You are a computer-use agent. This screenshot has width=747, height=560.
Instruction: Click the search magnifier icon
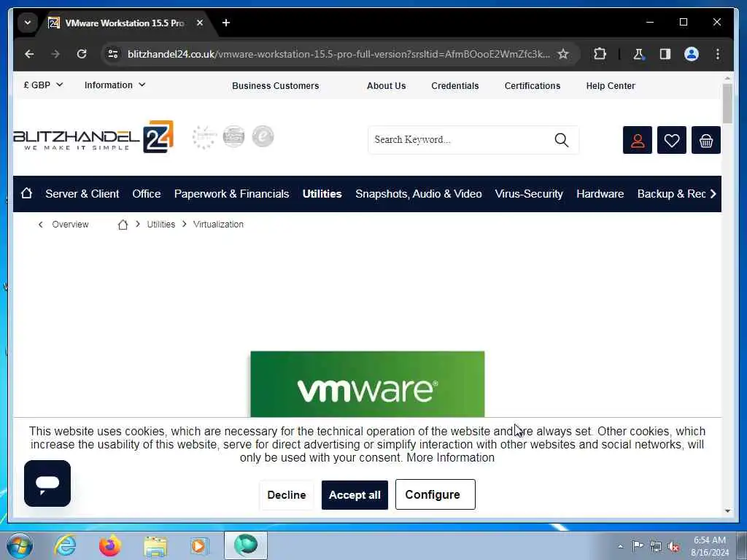pos(561,140)
